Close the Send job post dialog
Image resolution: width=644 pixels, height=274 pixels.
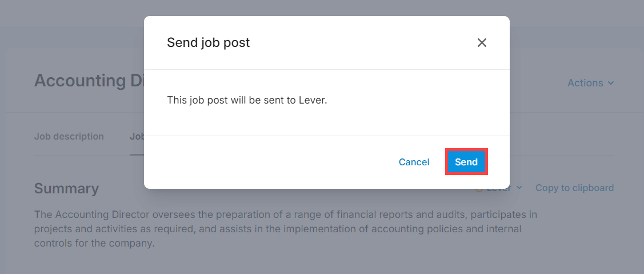(482, 43)
